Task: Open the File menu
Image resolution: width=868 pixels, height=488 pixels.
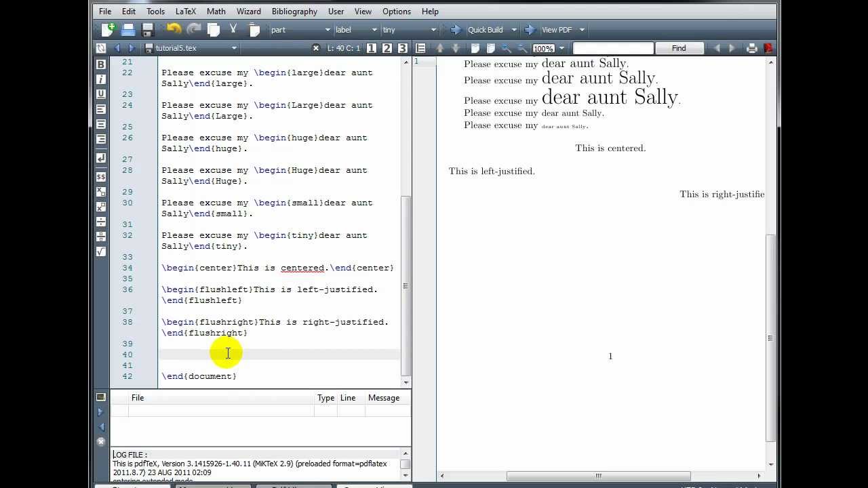Action: 105,12
